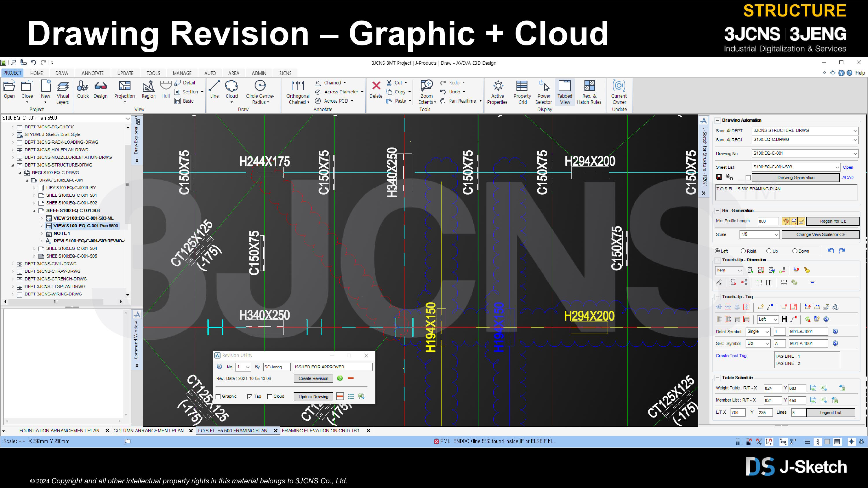Image resolution: width=868 pixels, height=488 pixels.
Task: Click Current Owner update icon
Action: [619, 86]
